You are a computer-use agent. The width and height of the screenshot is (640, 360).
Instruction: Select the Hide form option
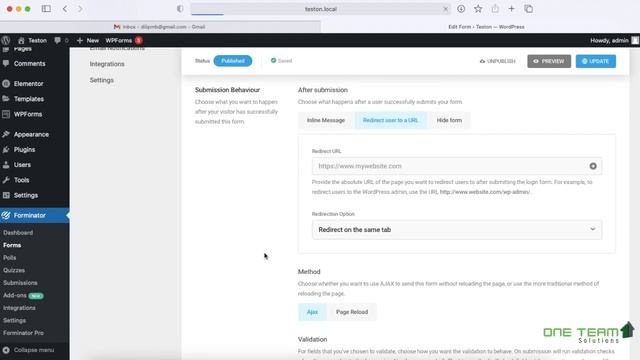(x=449, y=120)
